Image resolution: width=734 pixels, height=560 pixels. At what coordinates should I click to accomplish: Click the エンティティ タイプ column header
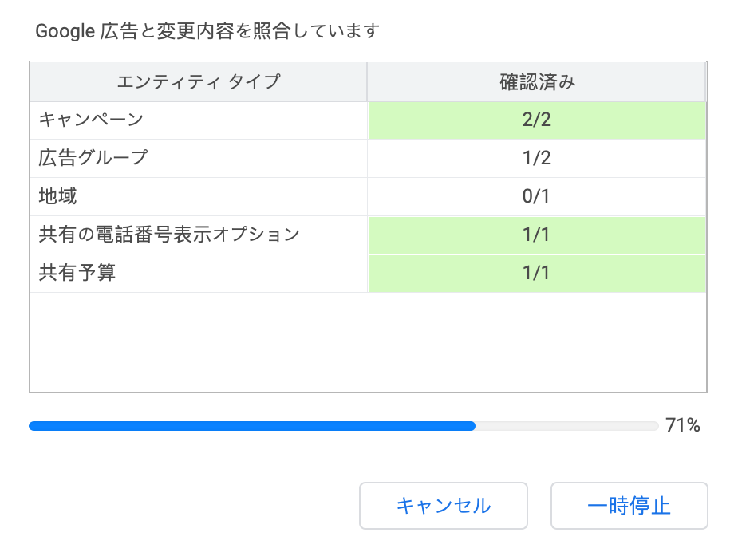click(x=198, y=81)
